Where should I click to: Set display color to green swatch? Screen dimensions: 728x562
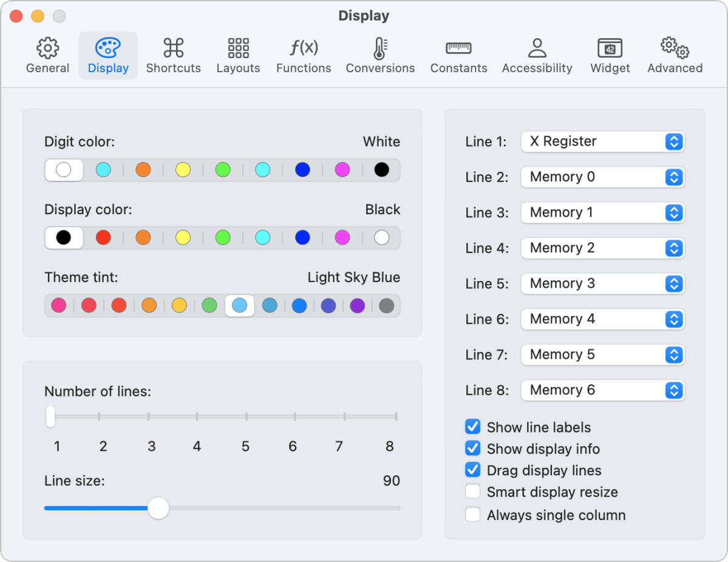point(223,238)
